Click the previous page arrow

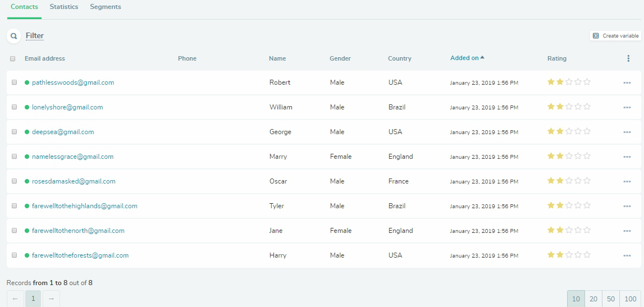point(15,299)
